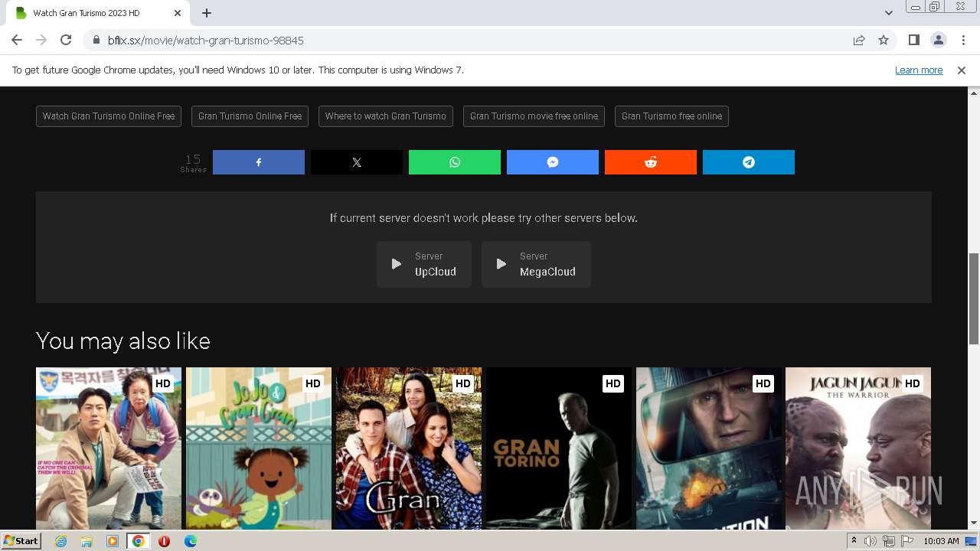Open Windows Explorer folder from taskbar

pos(87,541)
